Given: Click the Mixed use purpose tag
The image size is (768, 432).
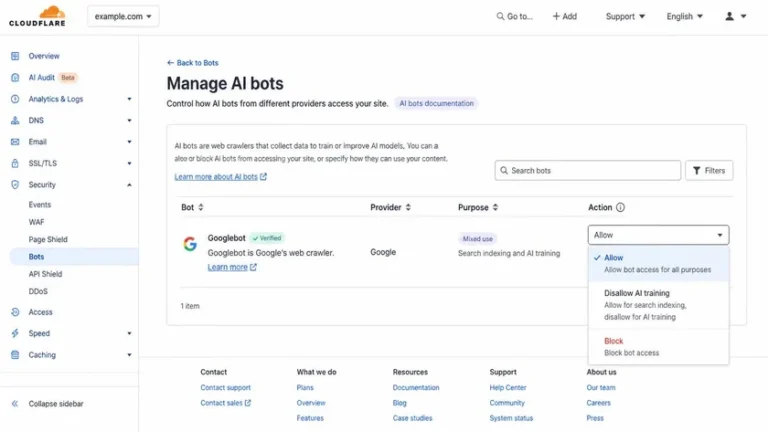Looking at the screenshot, I should click(x=478, y=239).
